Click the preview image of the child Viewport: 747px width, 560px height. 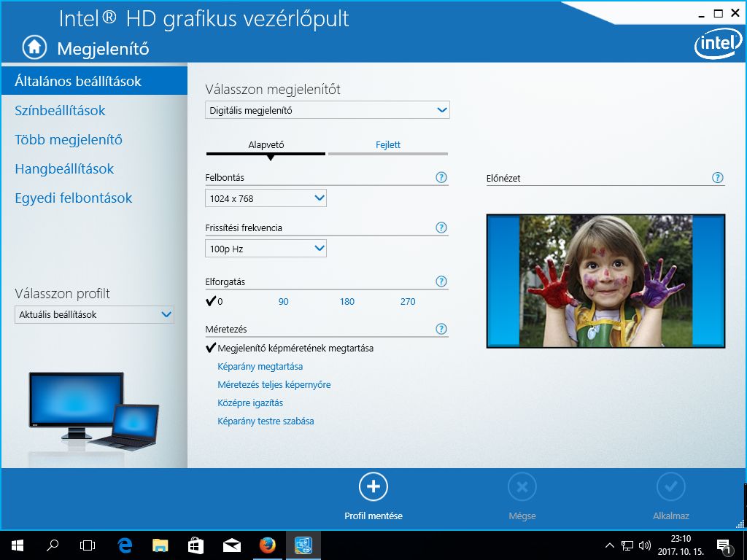[x=605, y=281]
